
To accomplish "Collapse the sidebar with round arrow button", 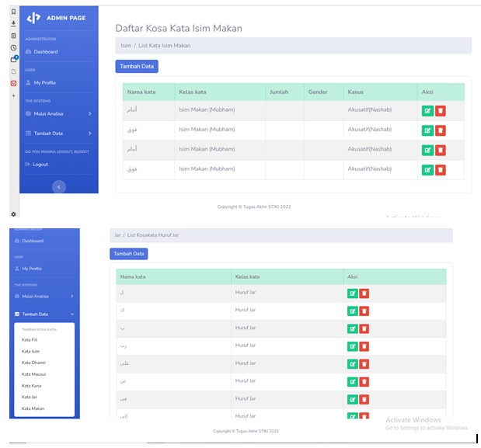I will click(59, 187).
